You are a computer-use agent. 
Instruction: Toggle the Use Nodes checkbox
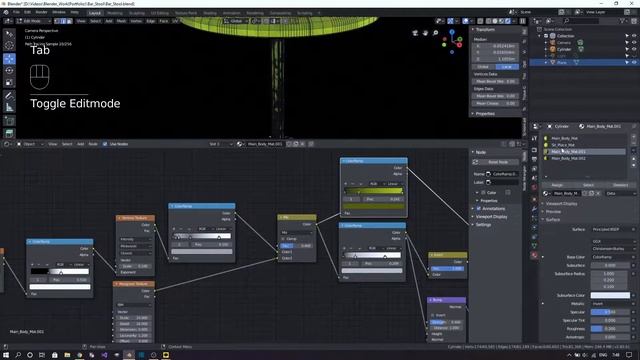[105, 144]
